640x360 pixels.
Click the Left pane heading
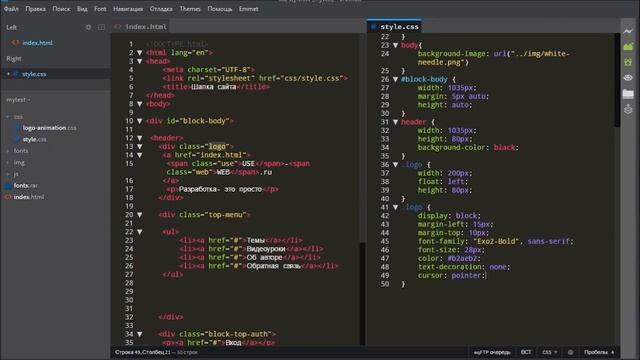tap(11, 27)
